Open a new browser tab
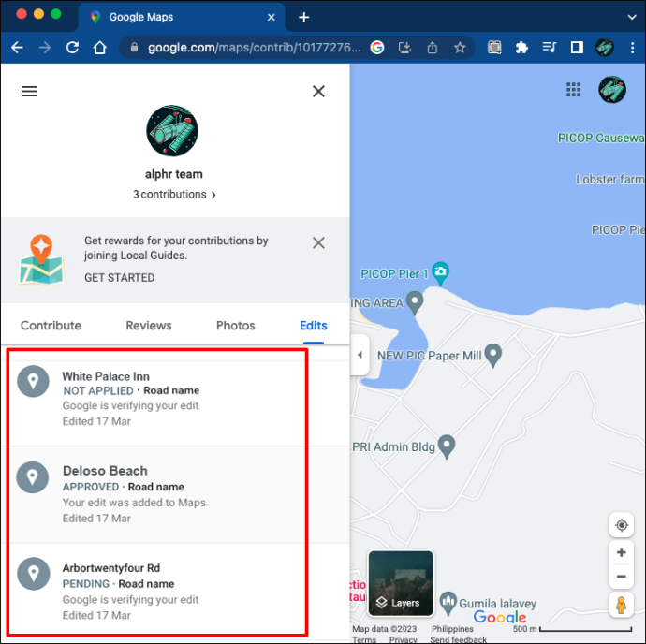 point(303,17)
